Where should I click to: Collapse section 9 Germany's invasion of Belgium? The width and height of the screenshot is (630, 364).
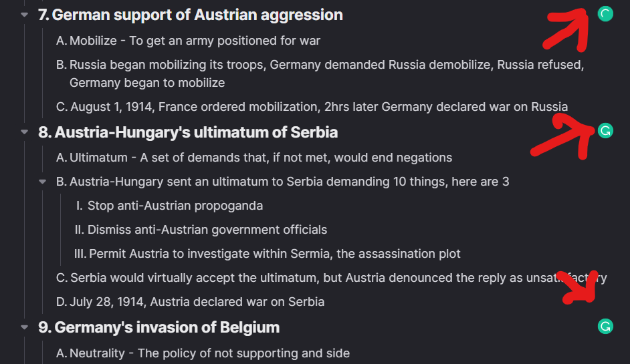coord(25,327)
